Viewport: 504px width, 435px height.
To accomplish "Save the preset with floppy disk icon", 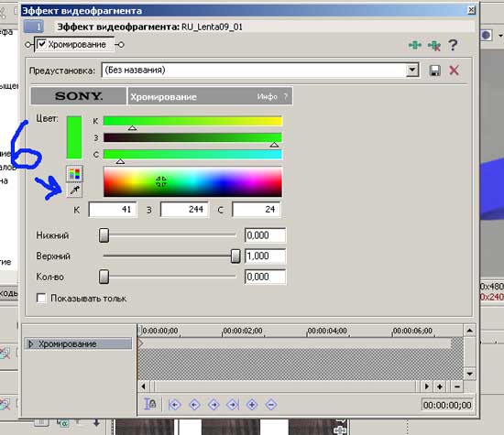I will (435, 71).
